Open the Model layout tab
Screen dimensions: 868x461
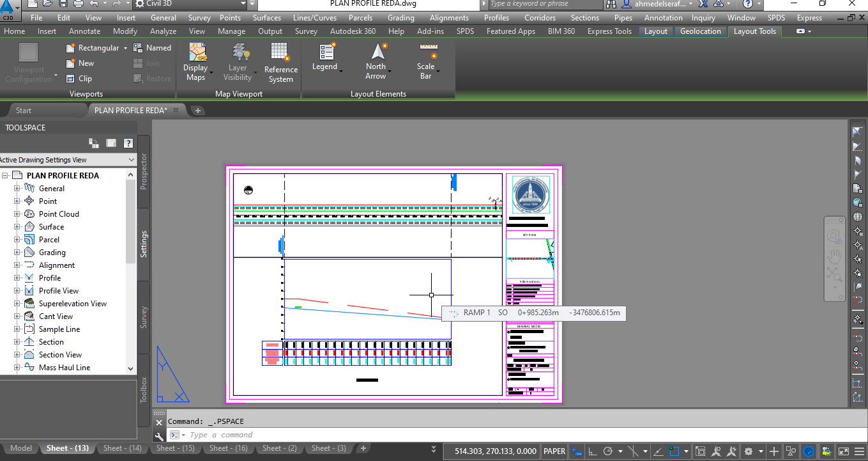pyautogui.click(x=21, y=448)
